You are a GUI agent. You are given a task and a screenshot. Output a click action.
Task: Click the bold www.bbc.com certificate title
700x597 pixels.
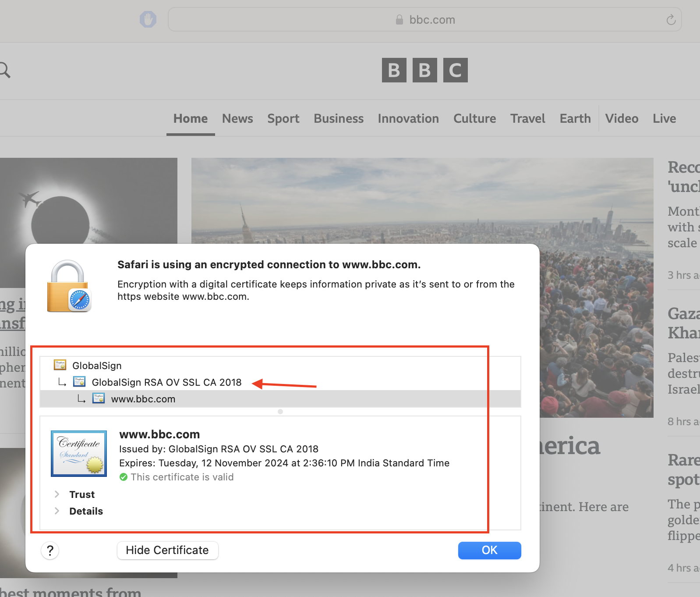[159, 434]
